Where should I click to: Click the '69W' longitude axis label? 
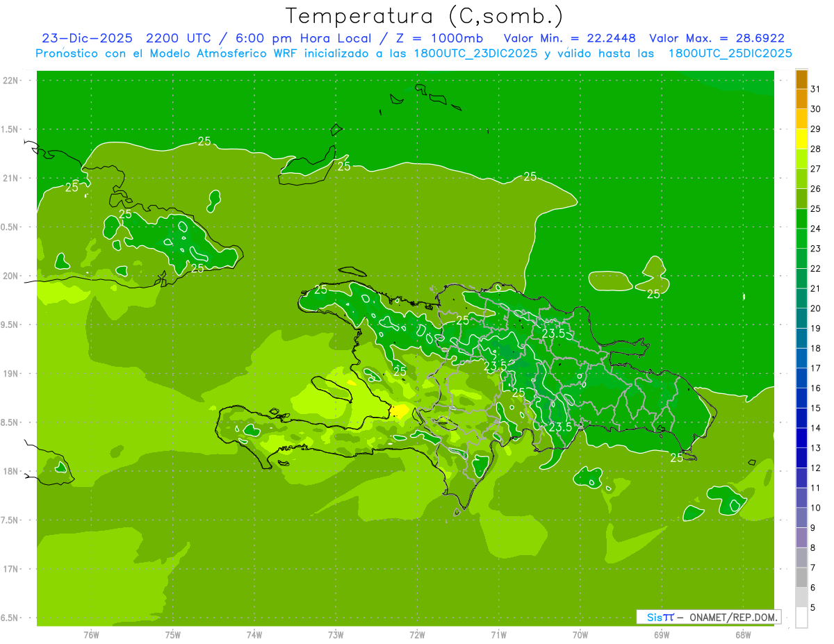[x=662, y=634]
